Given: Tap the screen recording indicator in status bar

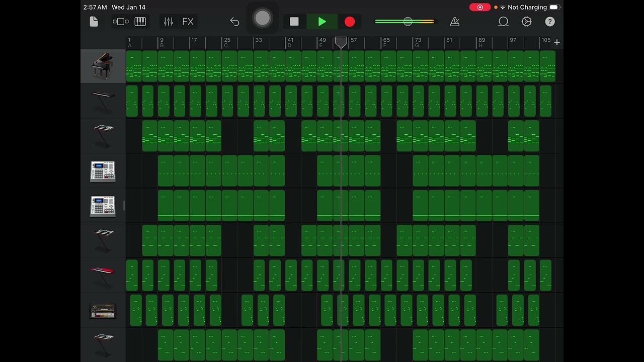Looking at the screenshot, I should coord(480,8).
